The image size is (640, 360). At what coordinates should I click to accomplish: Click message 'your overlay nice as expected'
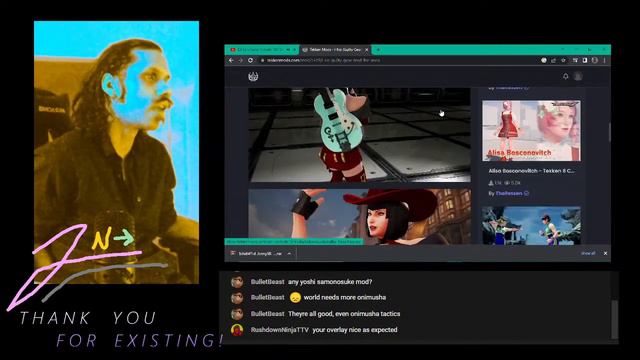[355, 330]
